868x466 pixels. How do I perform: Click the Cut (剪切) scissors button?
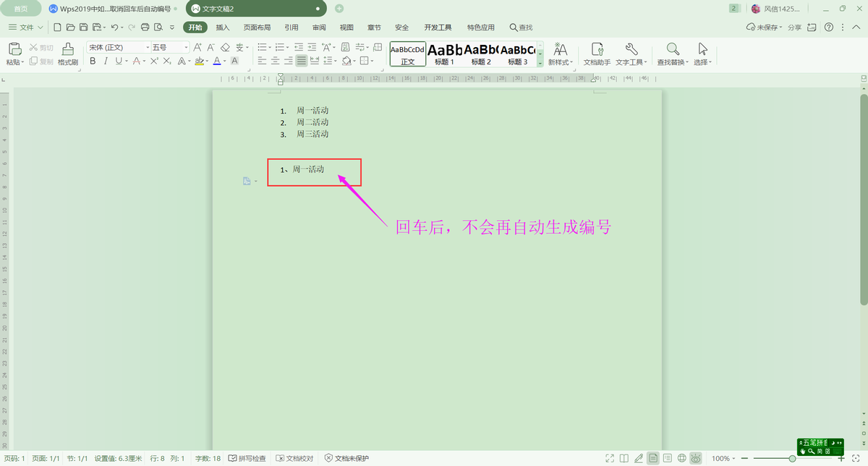click(41, 48)
